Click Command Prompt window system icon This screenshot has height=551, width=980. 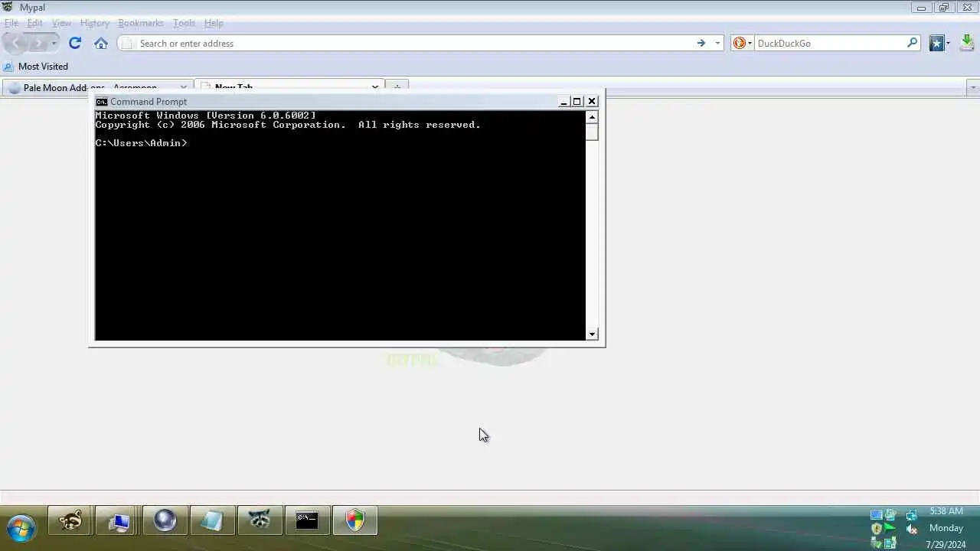point(101,101)
